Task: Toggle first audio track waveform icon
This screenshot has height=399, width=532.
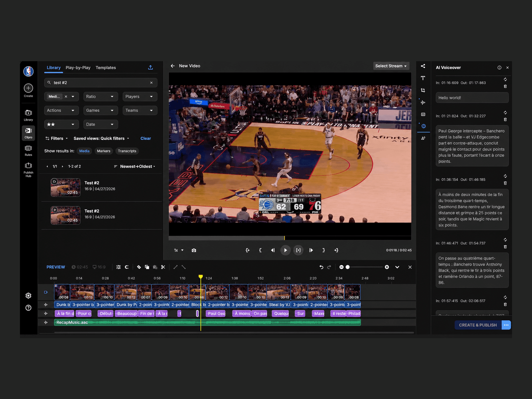Action: 46,305
